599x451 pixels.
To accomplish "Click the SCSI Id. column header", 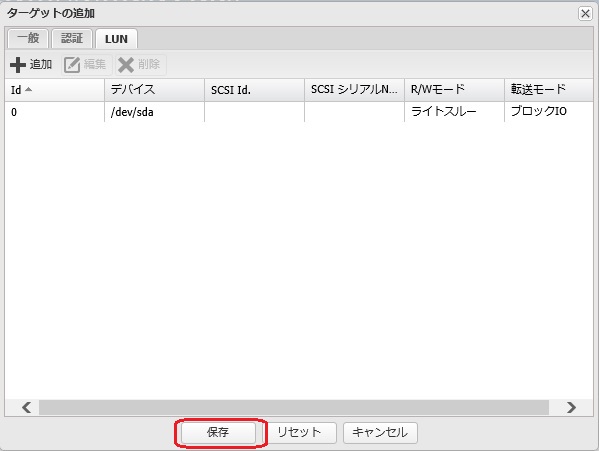I will [254, 90].
